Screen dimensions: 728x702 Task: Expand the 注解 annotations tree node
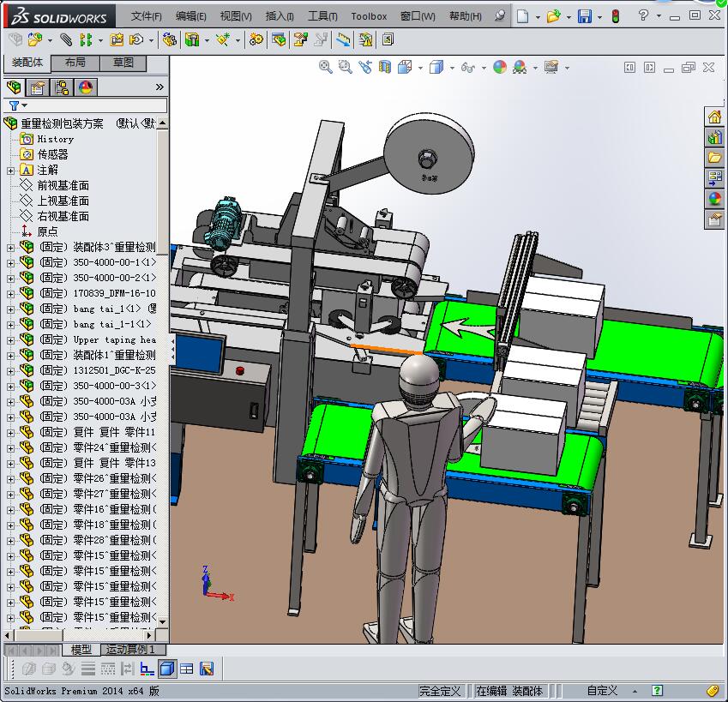pos(10,170)
